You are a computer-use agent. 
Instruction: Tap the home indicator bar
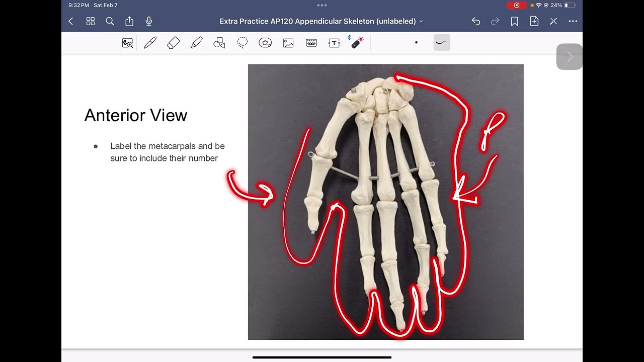[x=322, y=357]
